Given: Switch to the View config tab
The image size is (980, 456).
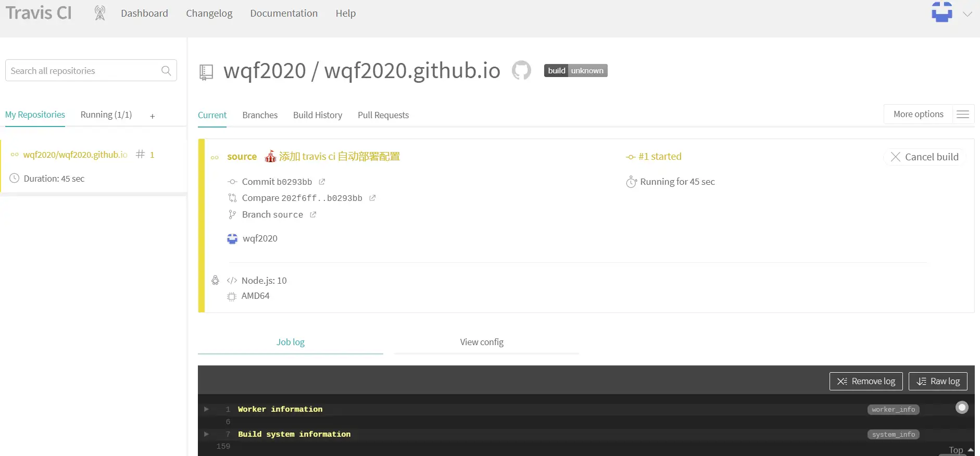Looking at the screenshot, I should [482, 342].
